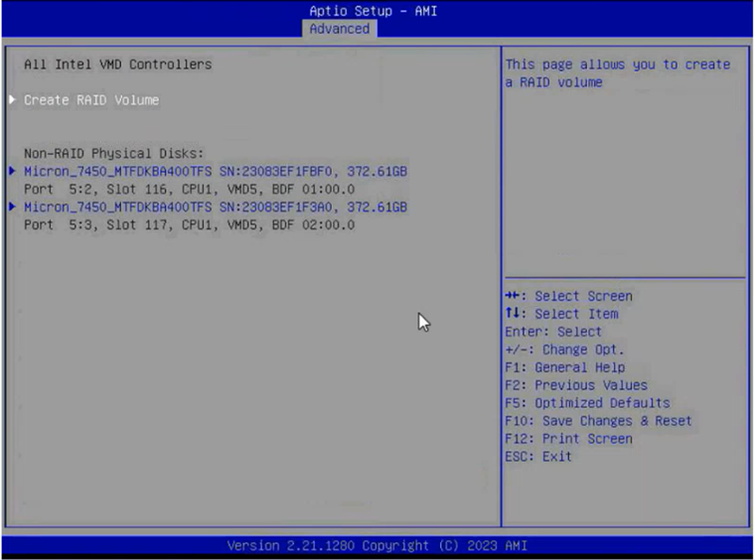Click 'F2: Previous Values' hint
The width and height of the screenshot is (755, 560).
tap(576, 385)
